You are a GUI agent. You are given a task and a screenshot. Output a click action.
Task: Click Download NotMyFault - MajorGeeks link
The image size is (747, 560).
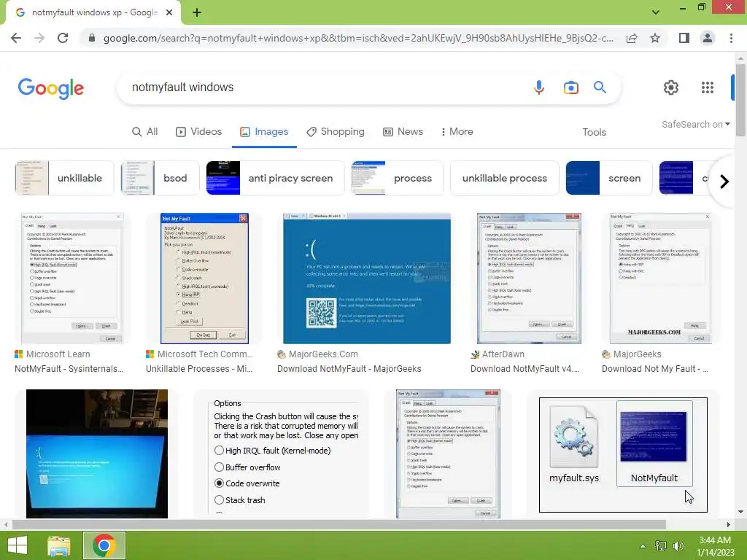(349, 368)
